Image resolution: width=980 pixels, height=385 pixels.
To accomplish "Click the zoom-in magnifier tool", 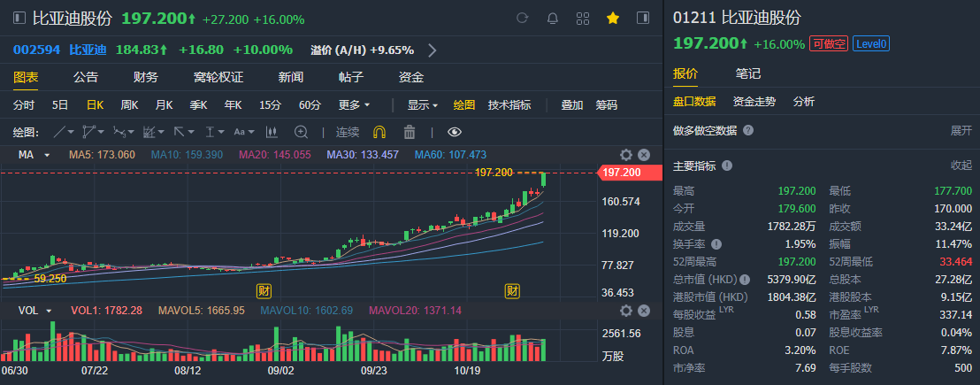I will [x=302, y=132].
